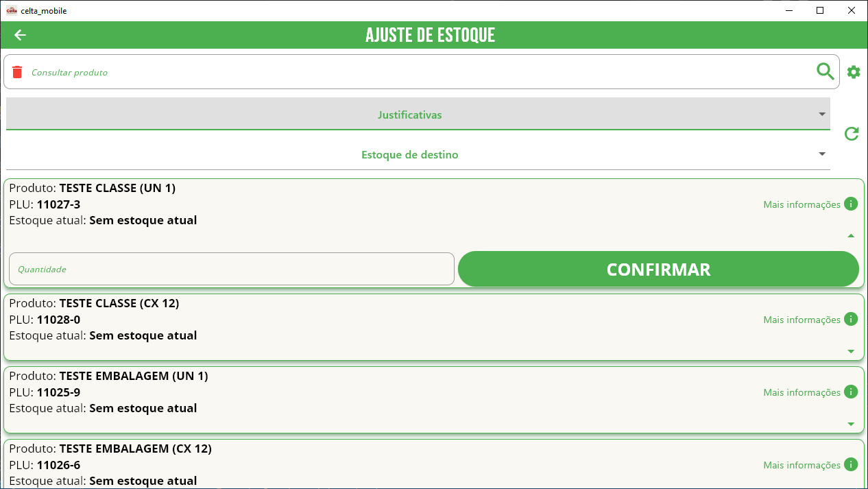This screenshot has width=868, height=489.
Task: Open info icon for PLU 11026-6
Action: [851, 464]
